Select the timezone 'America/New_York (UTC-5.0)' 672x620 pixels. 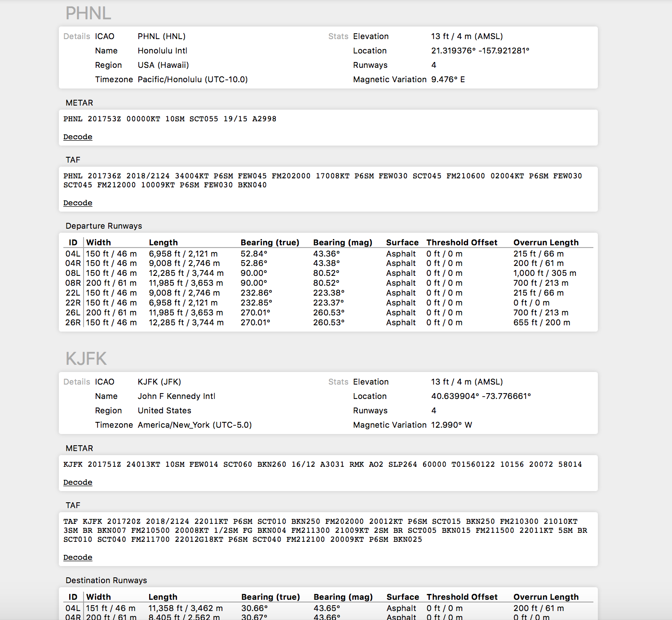coord(195,425)
